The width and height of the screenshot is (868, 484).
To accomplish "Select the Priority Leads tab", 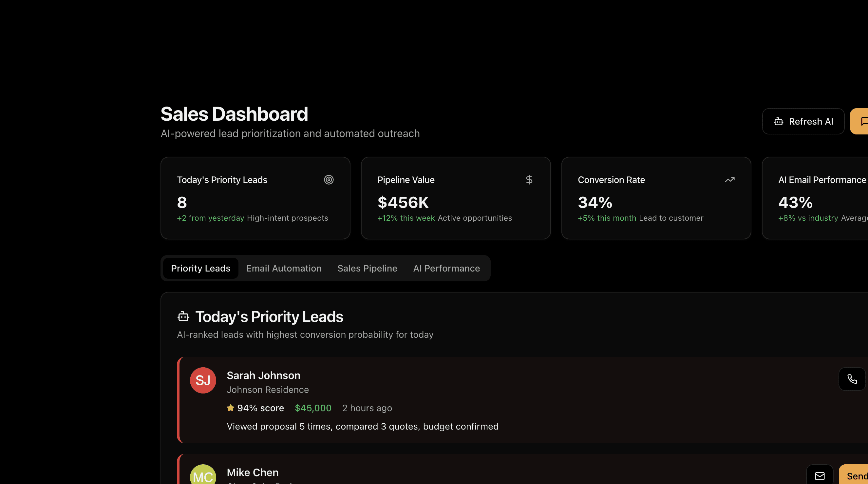I will (200, 268).
